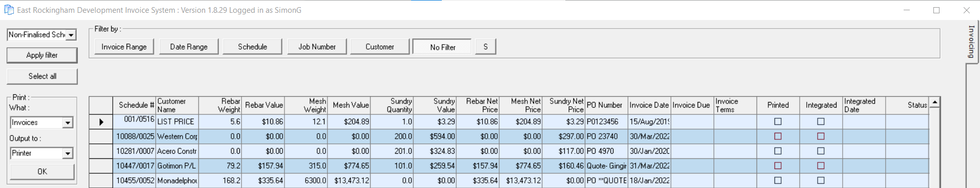Viewport: 980px width, 188px height.
Task: Click the grid scrollbar up arrow
Action: pyautogui.click(x=935, y=102)
